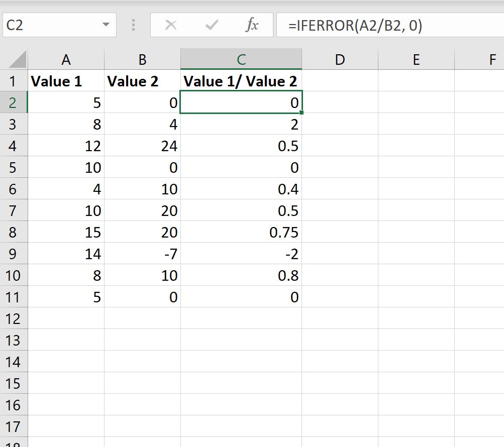Select cell with value 0.75
Viewport: 504px width, 447px height.
(241, 232)
